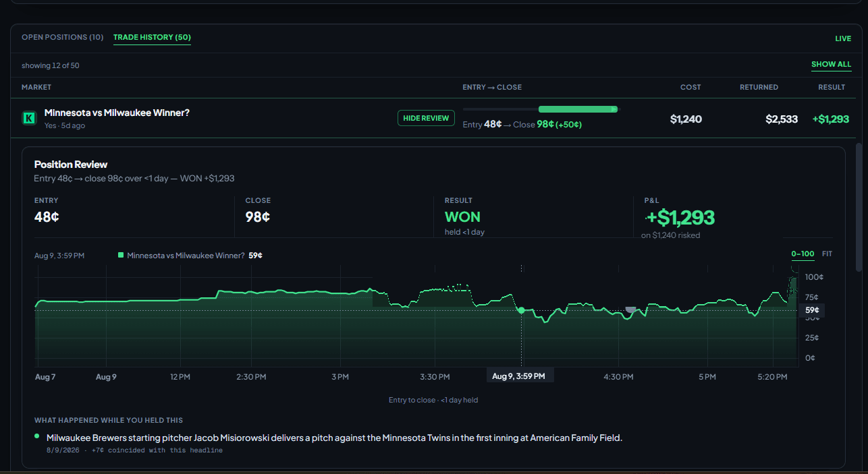Click the green data point on chart line
The image size is (868, 474).
click(x=521, y=310)
